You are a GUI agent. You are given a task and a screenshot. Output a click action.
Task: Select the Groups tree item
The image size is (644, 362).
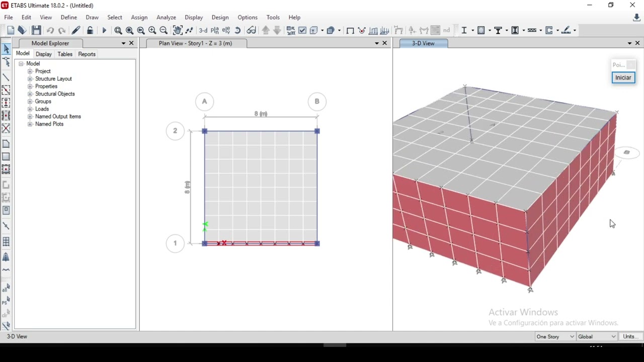point(43,102)
